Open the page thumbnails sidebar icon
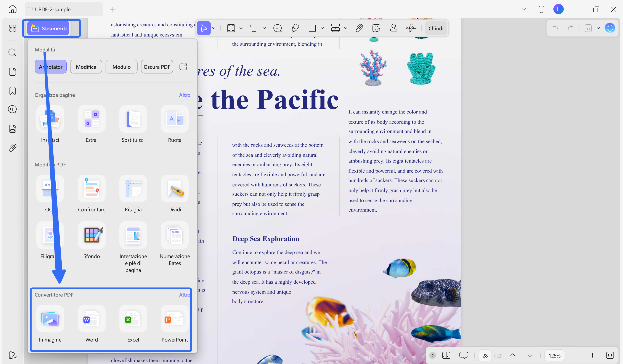The height and width of the screenshot is (364, 623). click(x=12, y=72)
